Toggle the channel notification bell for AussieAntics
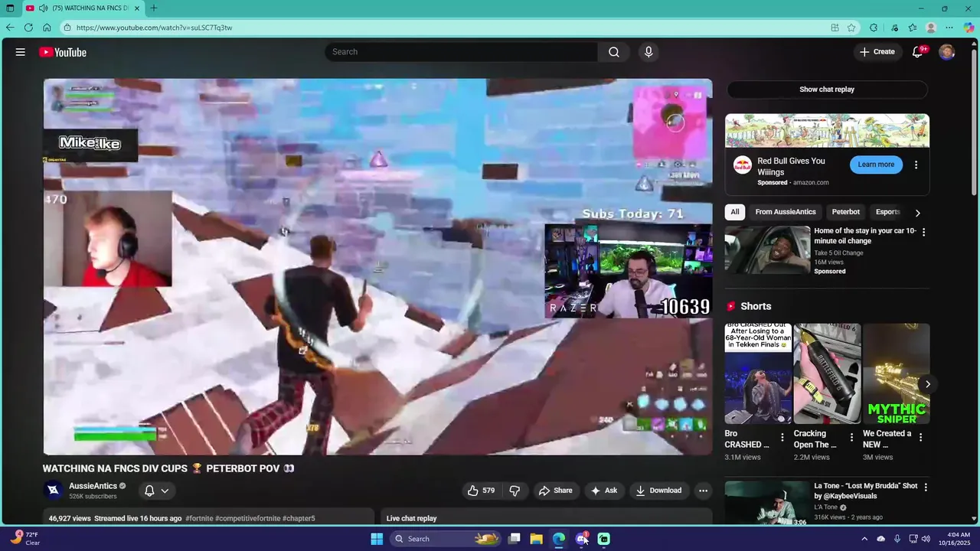Screen dimensions: 980x551 [x=149, y=491]
